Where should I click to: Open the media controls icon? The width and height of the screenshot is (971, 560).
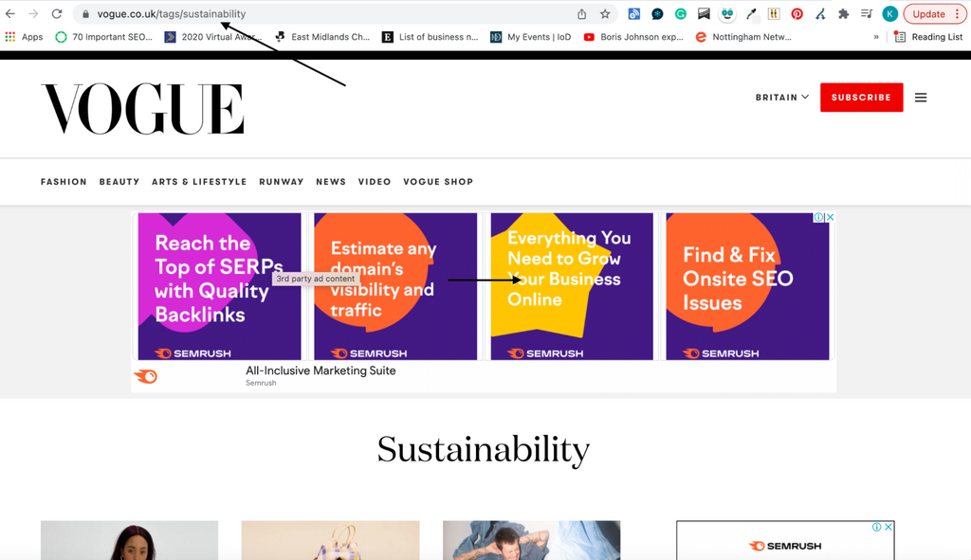[x=867, y=14]
